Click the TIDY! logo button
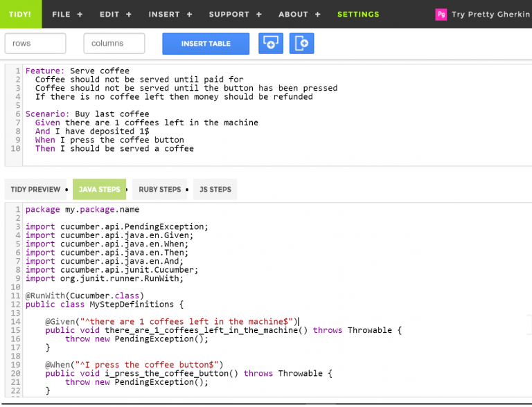This screenshot has height=407, width=532. click(21, 14)
